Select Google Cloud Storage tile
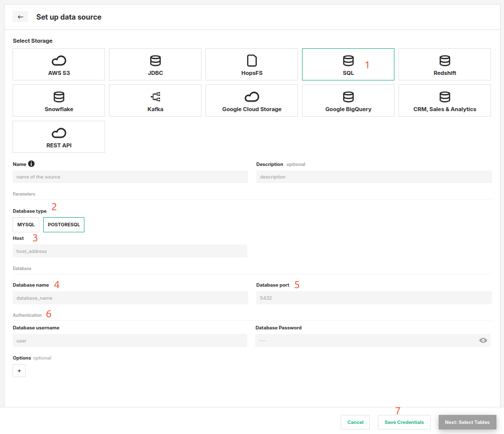 pyautogui.click(x=252, y=101)
